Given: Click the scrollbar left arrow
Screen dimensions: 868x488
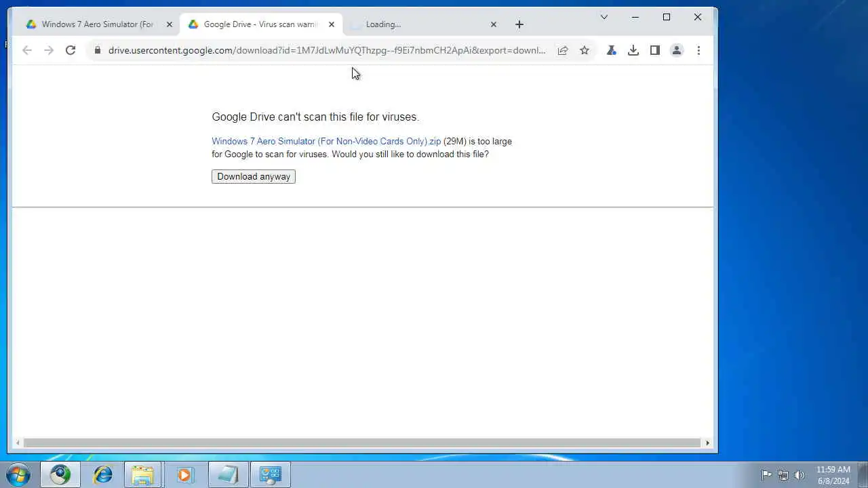Looking at the screenshot, I should click(x=18, y=443).
